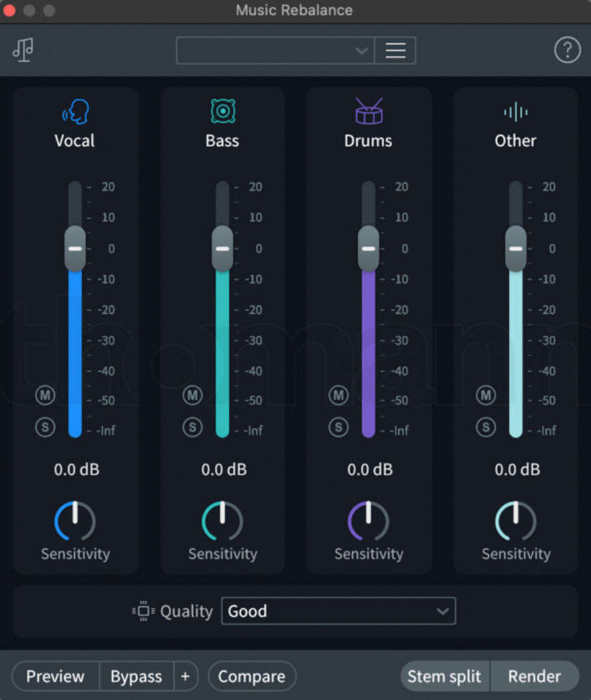Click the Music Rebalance note logo

click(x=24, y=50)
